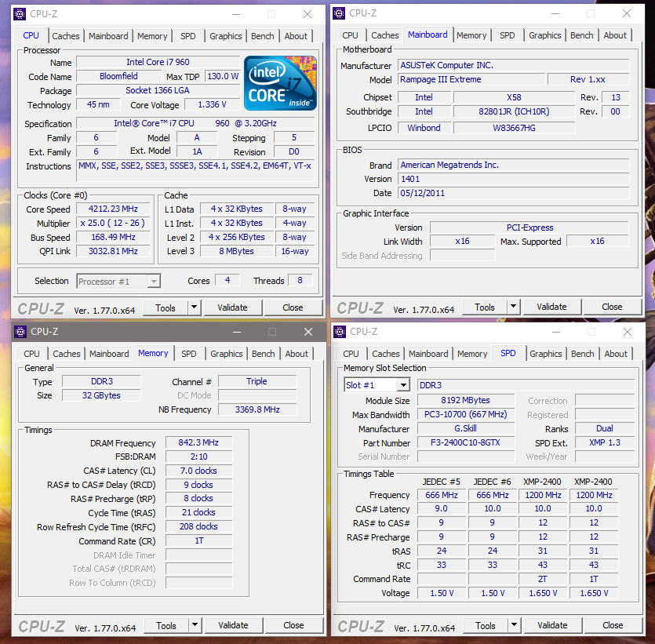
Task: Click Validate in the Mainboard window
Action: [x=551, y=307]
